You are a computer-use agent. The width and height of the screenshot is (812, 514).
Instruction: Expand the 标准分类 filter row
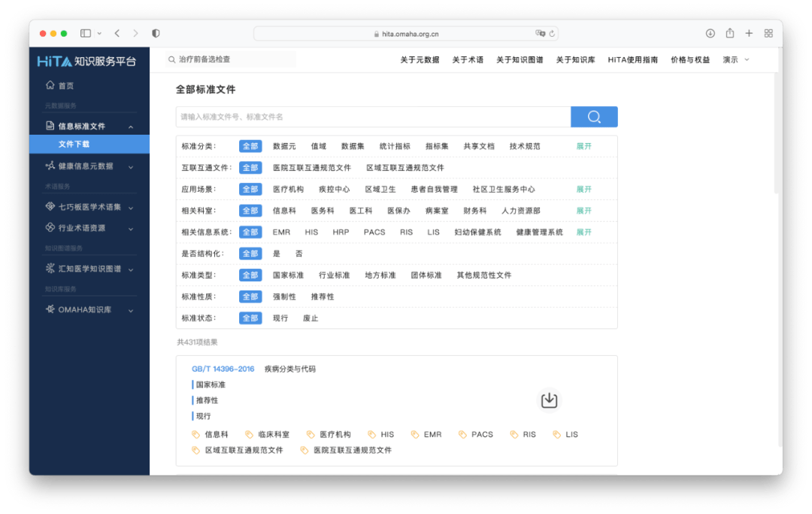pyautogui.click(x=583, y=145)
